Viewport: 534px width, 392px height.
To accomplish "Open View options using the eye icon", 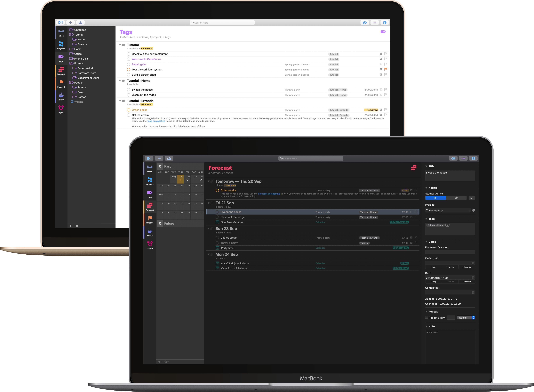I will tap(453, 158).
